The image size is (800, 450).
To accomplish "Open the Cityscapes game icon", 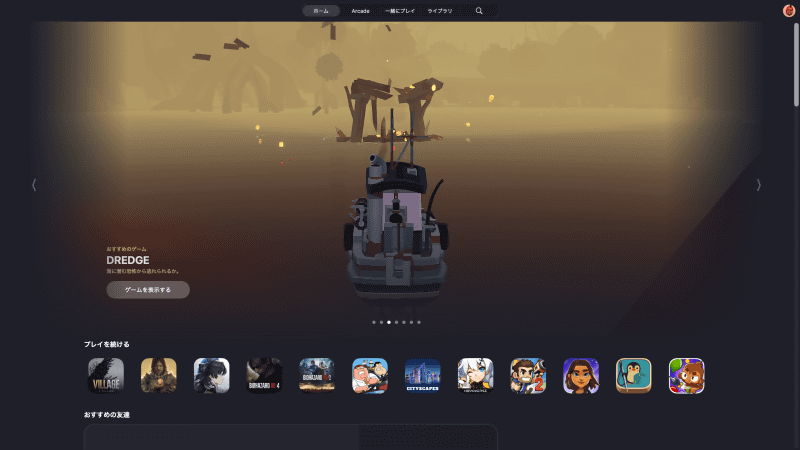I will [x=422, y=376].
